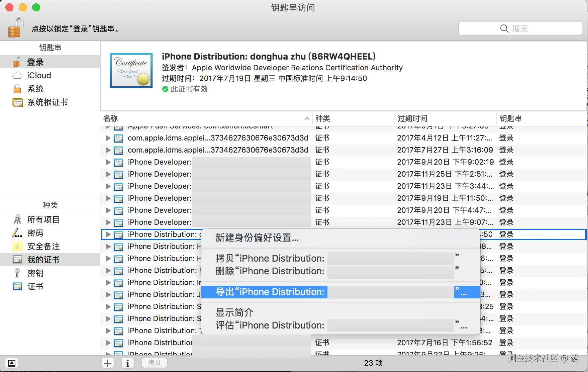Click the padlock icon to lock the login keychain
Image resolution: width=588 pixels, height=372 pixels.
16,27
